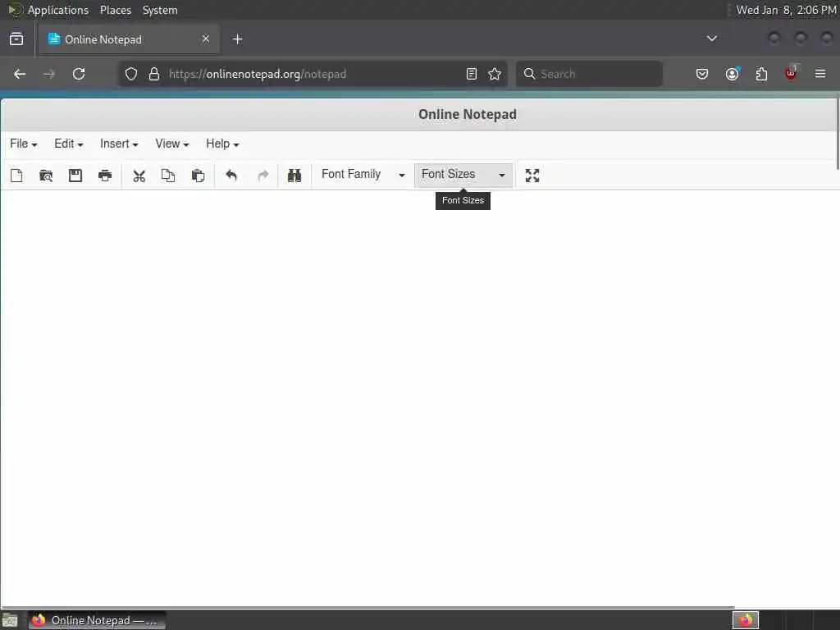The image size is (840, 630).
Task: Close the Online Notepad tab
Action: point(206,39)
